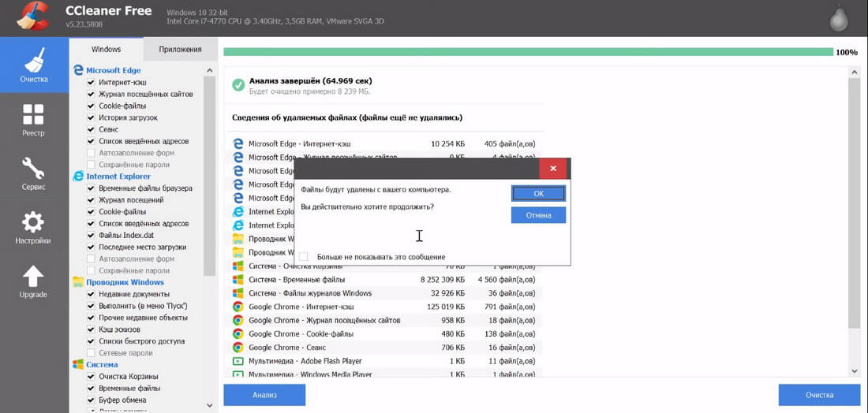This screenshot has height=413, width=868.
Task: Click the green 100% progress bar
Action: pyautogui.click(x=528, y=52)
